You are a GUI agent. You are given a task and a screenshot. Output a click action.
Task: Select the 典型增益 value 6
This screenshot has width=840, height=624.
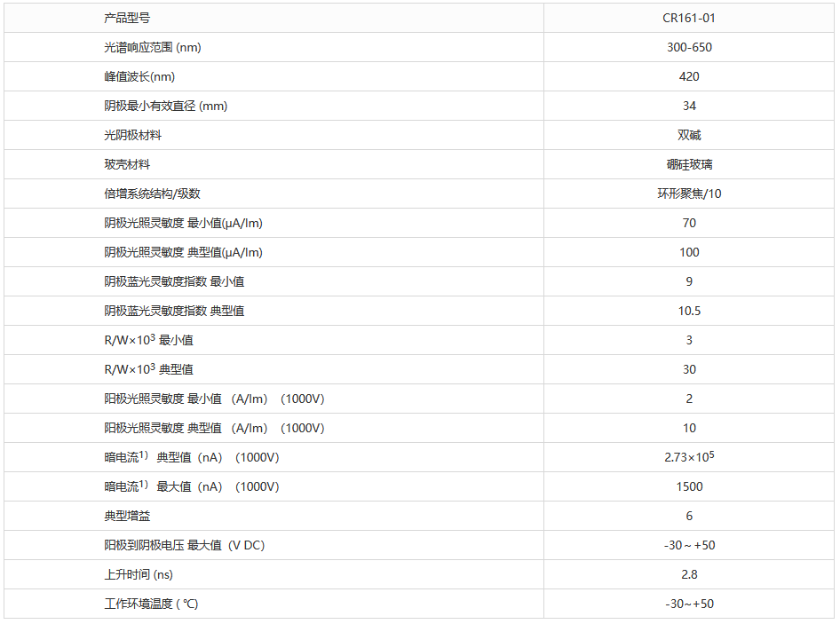coord(689,516)
